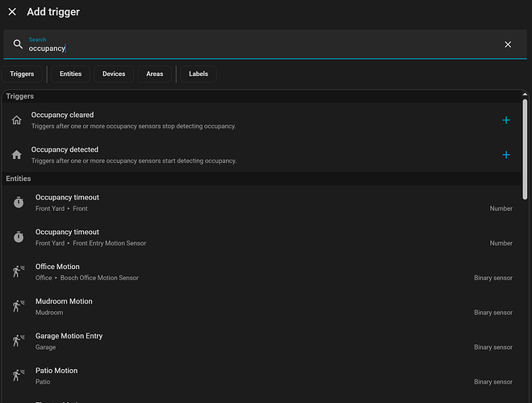Add the Occupancy detected trigger
This screenshot has width=532, height=403.
(506, 155)
